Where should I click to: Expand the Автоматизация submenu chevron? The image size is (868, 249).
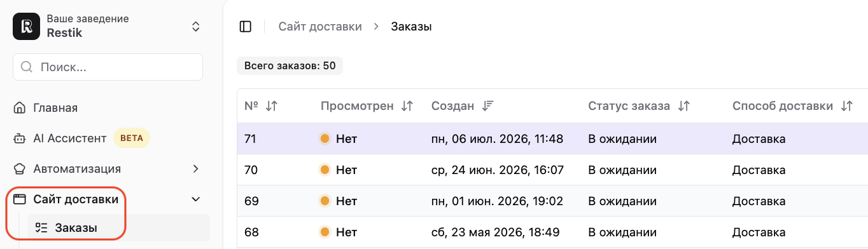click(196, 169)
